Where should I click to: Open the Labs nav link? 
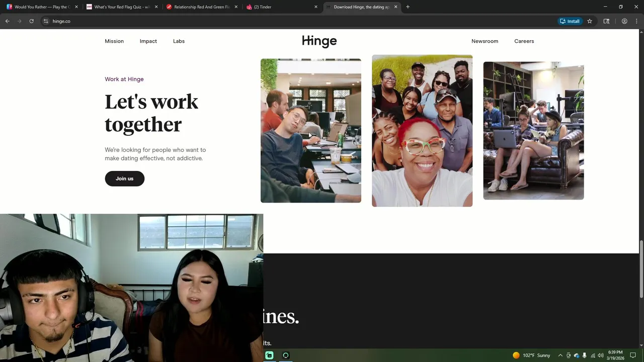pos(179,41)
